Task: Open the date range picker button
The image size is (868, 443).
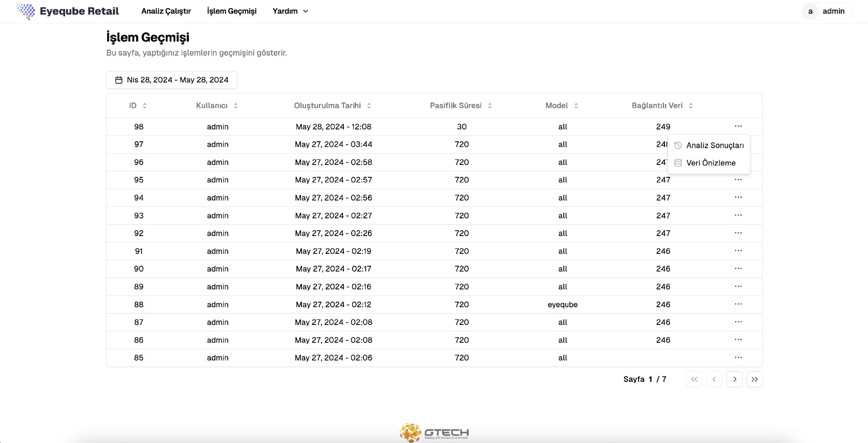Action: coord(172,80)
